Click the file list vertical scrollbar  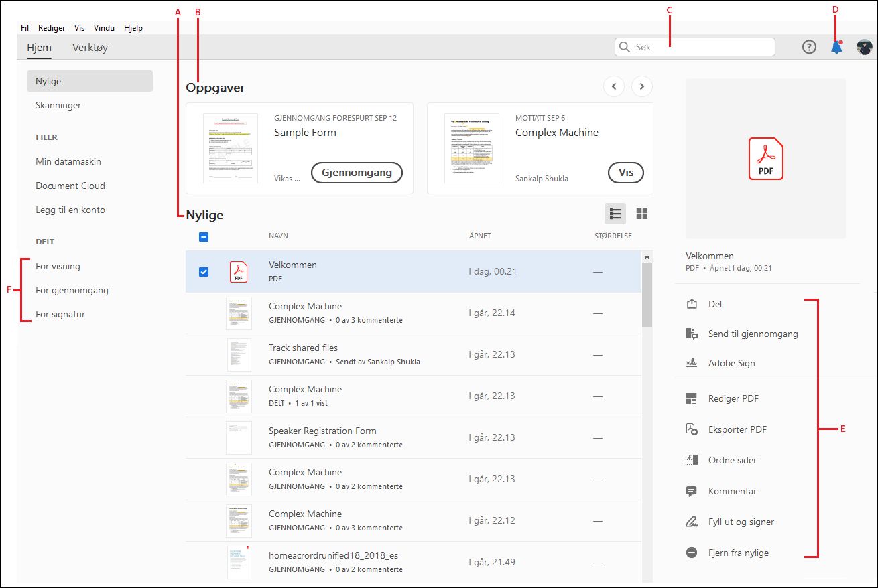[647, 415]
